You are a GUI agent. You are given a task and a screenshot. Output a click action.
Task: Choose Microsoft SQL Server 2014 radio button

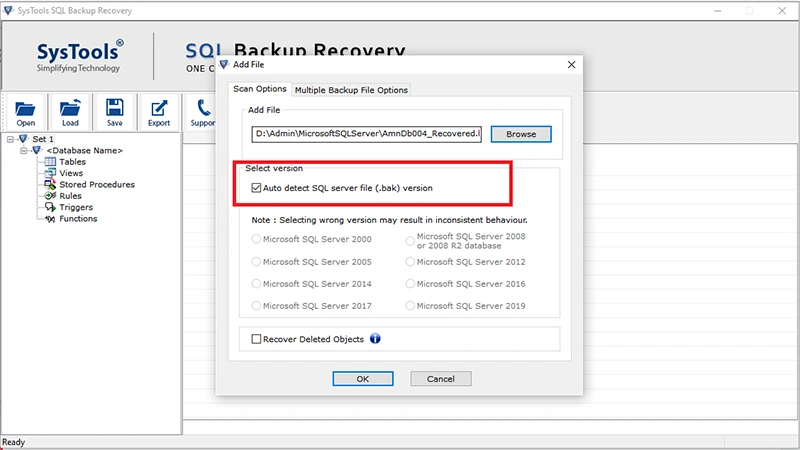(256, 284)
